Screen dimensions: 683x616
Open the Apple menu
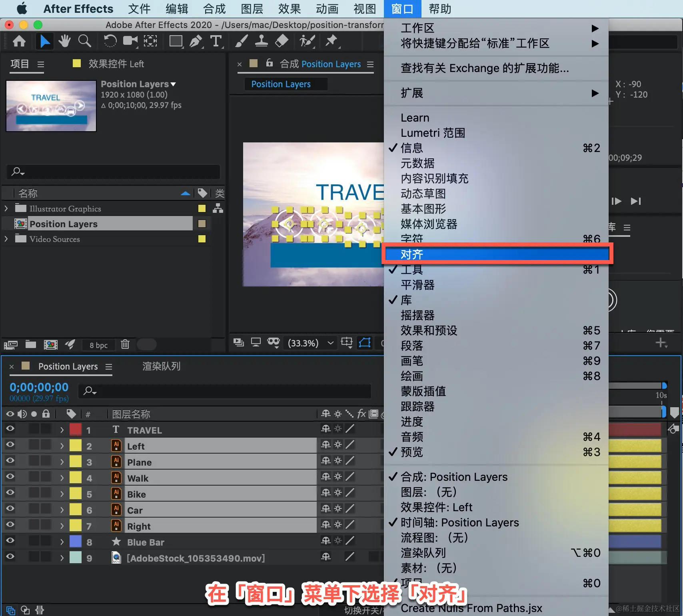click(x=22, y=8)
